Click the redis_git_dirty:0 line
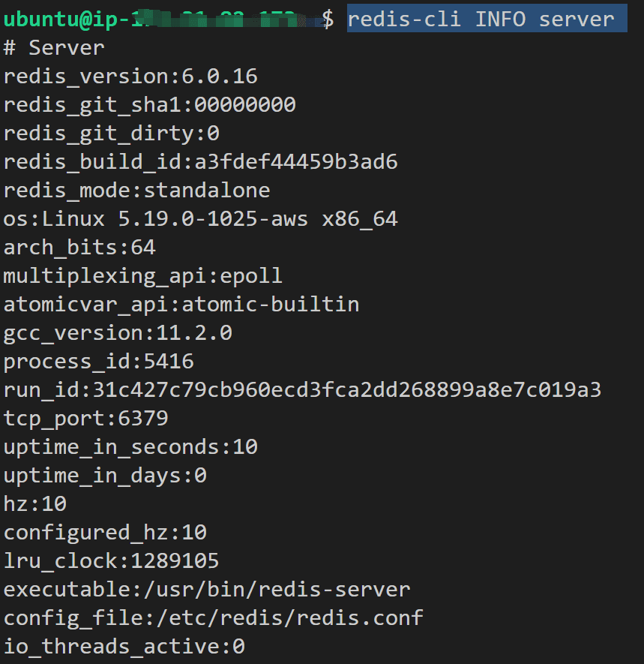644x664 pixels. pyautogui.click(x=111, y=134)
